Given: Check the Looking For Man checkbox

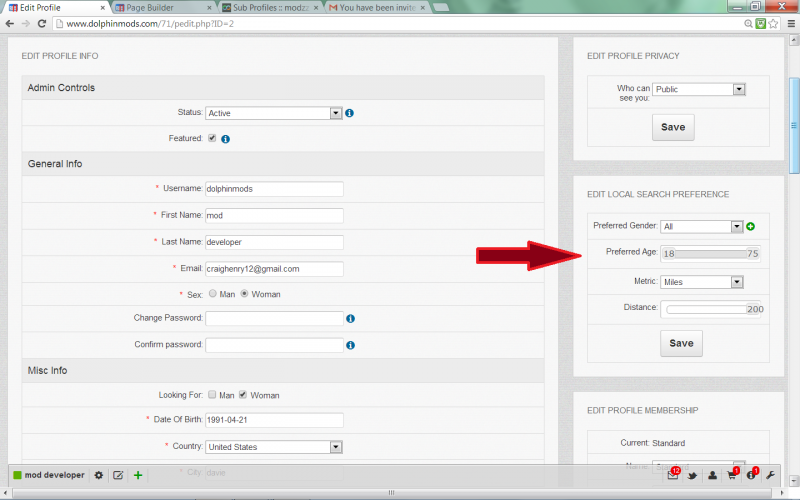Looking at the screenshot, I should point(212,394).
